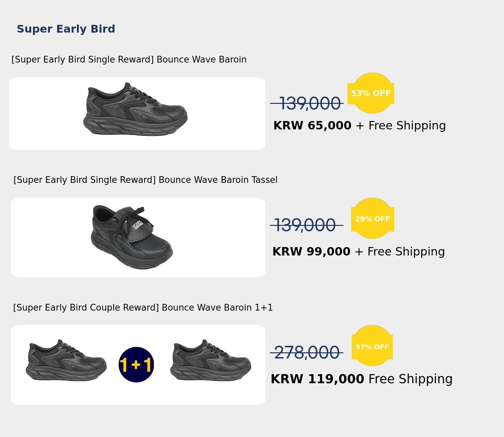Viewport: 504px width, 437px height.
Task: Open the Bounce Wave Baroin single reward title
Action: [129, 59]
